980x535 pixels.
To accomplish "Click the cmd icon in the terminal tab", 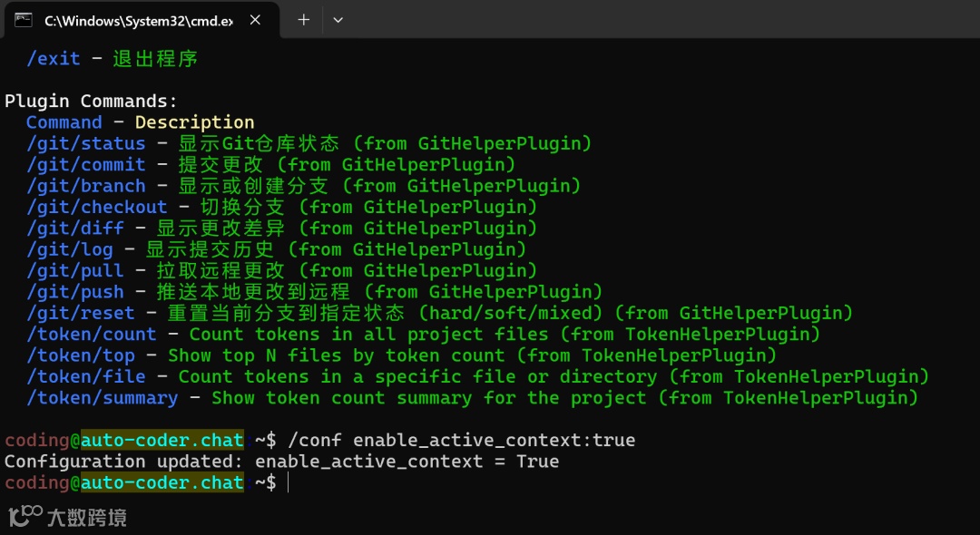I will [24, 19].
